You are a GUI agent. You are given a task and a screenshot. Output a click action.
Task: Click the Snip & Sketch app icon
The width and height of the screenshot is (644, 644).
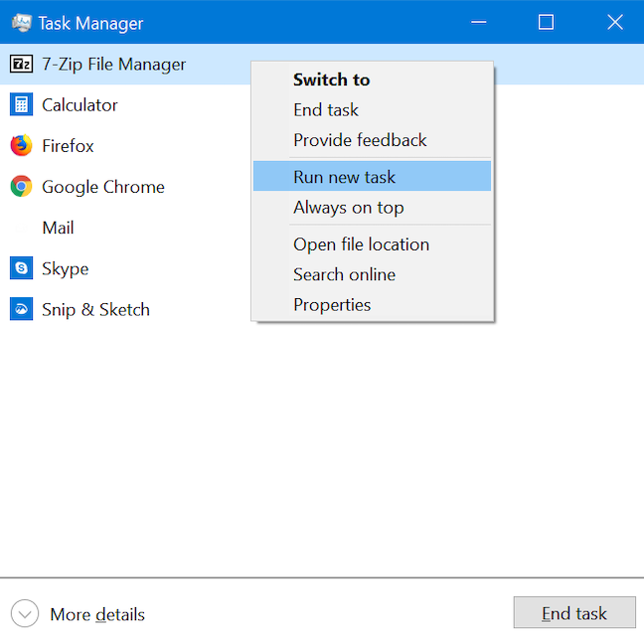point(21,309)
